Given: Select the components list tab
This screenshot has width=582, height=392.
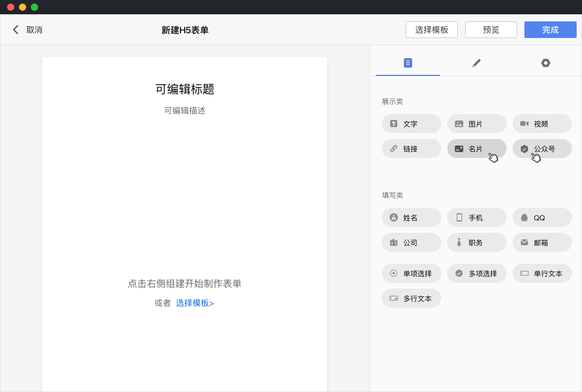Looking at the screenshot, I should point(407,63).
